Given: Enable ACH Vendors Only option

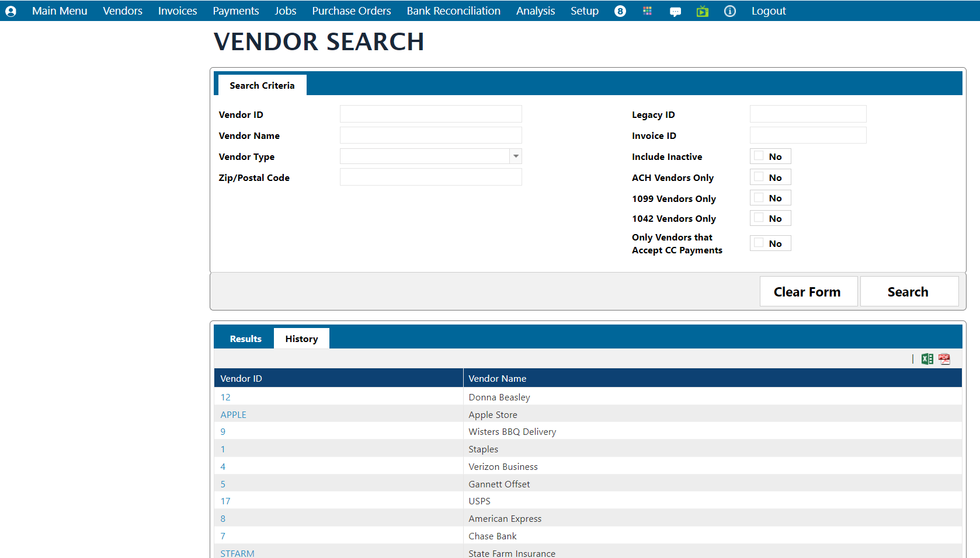Looking at the screenshot, I should click(759, 177).
